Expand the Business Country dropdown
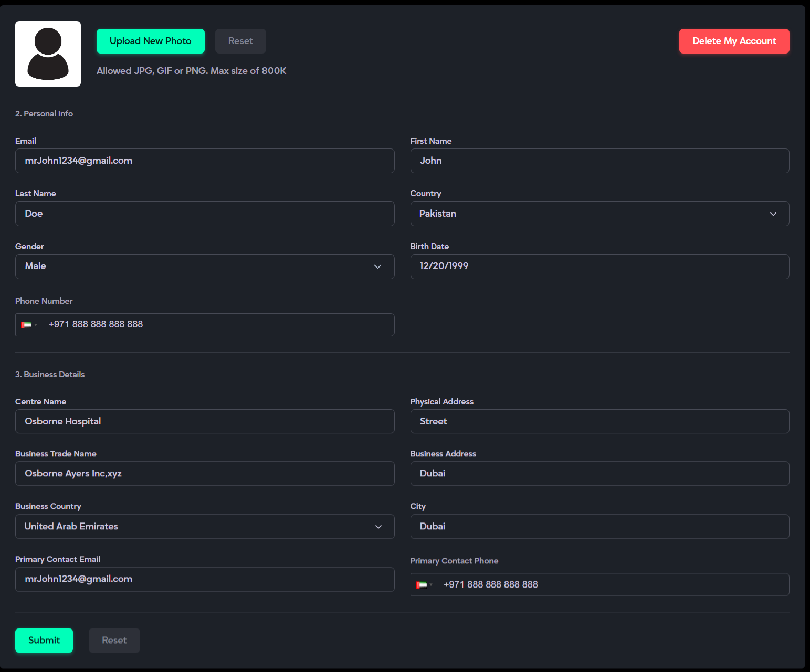The width and height of the screenshot is (810, 672). [204, 527]
